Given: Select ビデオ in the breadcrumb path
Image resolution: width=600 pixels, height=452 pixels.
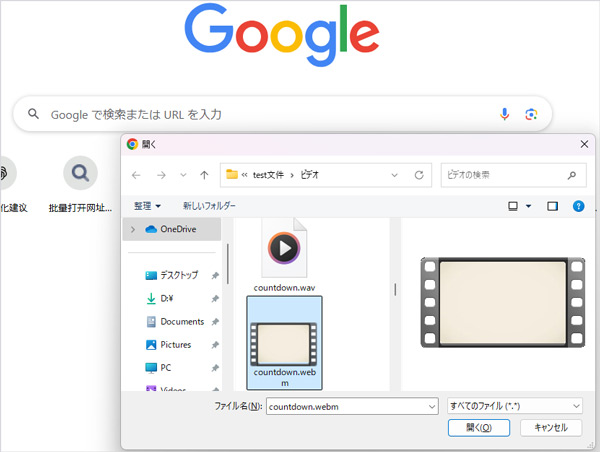Looking at the screenshot, I should point(310,175).
